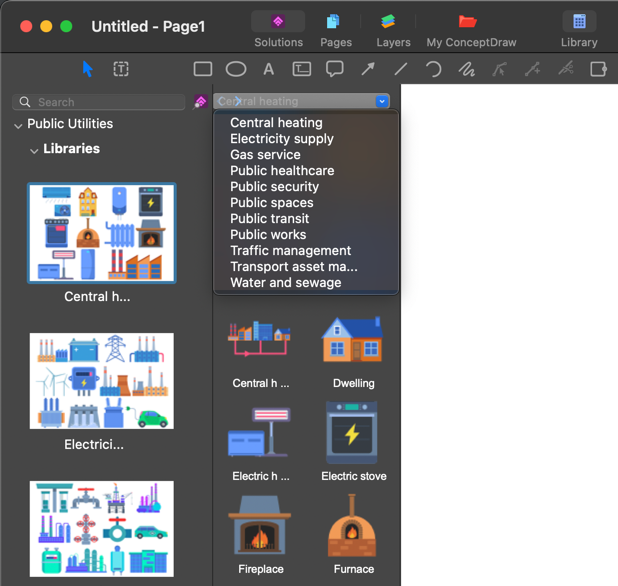Open the Solutions panel
Screen dimensions: 618x586
[x=278, y=30]
